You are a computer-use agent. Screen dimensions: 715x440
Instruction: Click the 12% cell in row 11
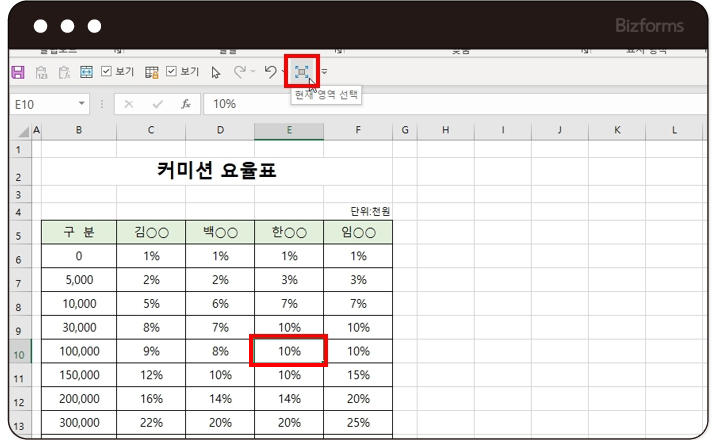(x=151, y=375)
